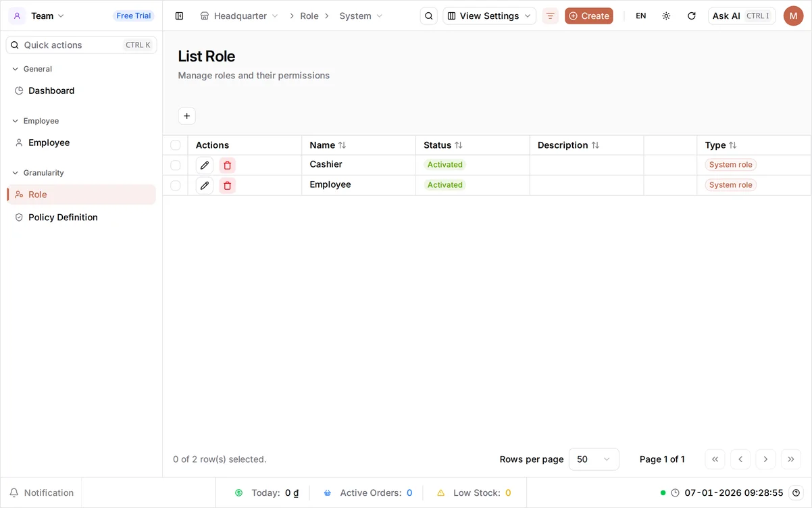Click the date-time 07-01-2026 in status bar

734,493
